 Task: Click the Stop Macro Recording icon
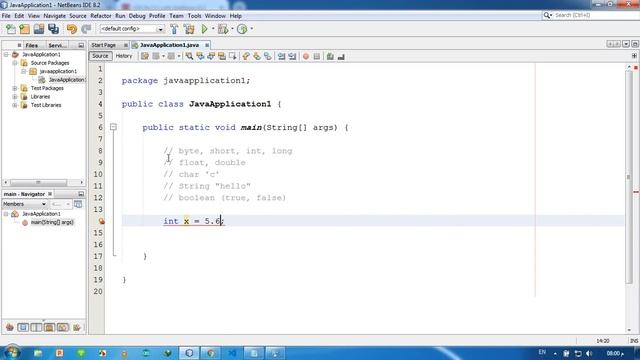click(x=317, y=56)
